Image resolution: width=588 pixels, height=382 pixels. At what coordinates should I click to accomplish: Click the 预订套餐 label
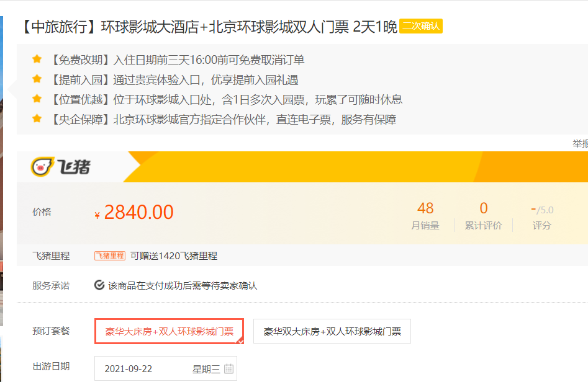[x=51, y=331]
